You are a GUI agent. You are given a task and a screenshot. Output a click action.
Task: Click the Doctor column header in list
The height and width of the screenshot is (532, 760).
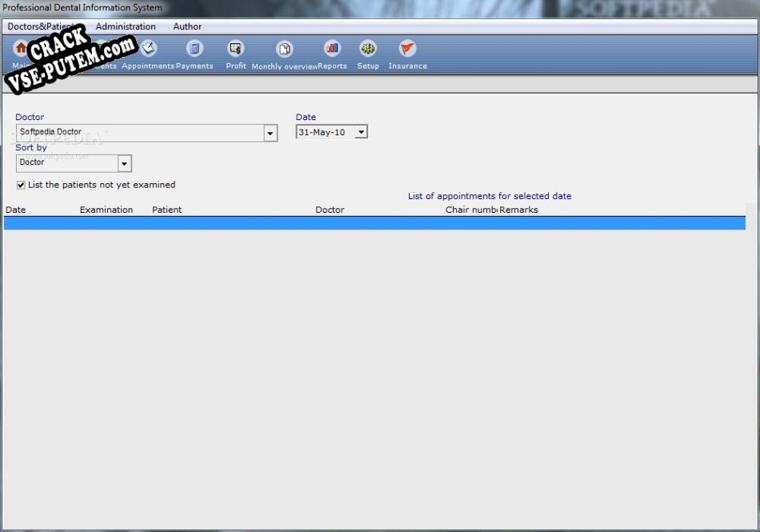point(330,210)
